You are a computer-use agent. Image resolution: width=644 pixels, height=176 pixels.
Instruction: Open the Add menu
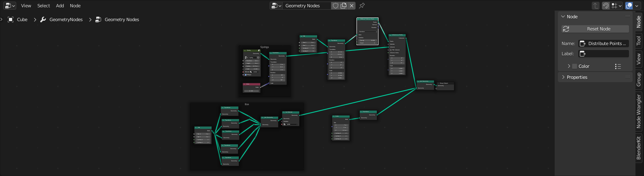[x=60, y=6]
